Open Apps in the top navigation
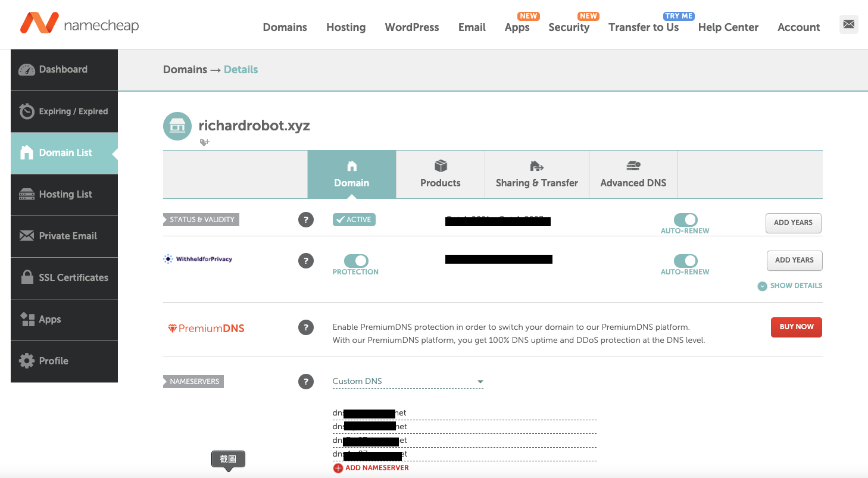 tap(517, 27)
